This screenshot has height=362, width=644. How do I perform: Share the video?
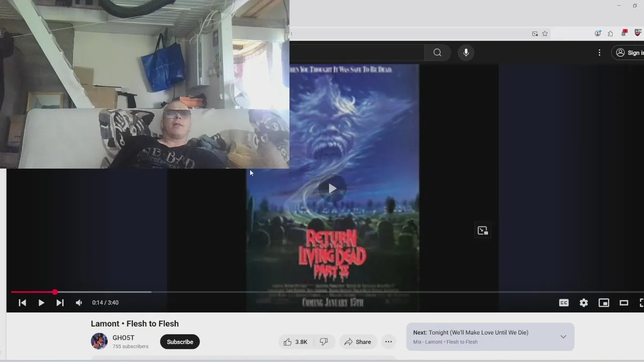(x=357, y=342)
